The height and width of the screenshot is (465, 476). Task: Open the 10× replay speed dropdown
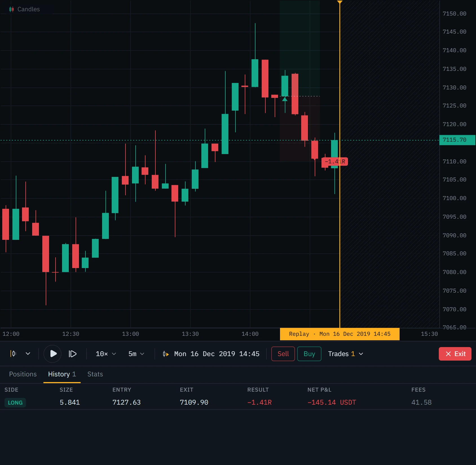(x=106, y=354)
